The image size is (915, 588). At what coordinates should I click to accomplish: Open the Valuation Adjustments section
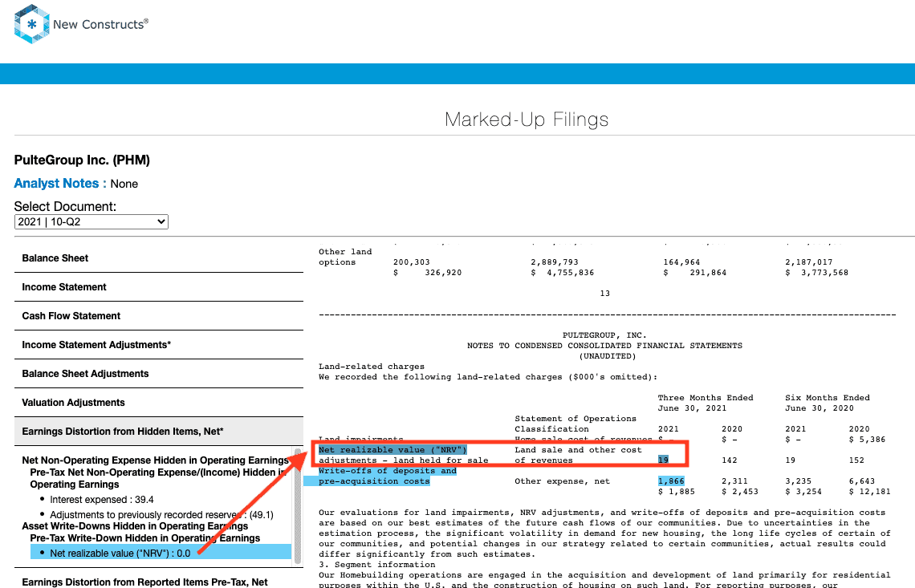159,403
